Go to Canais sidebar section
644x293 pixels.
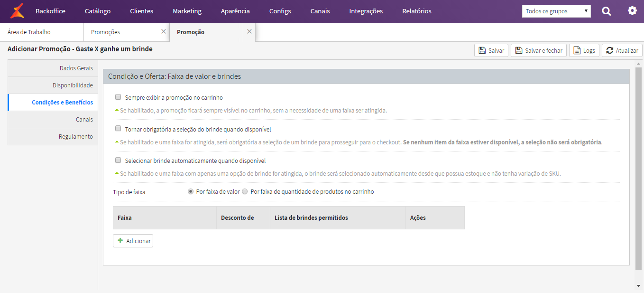click(x=53, y=119)
